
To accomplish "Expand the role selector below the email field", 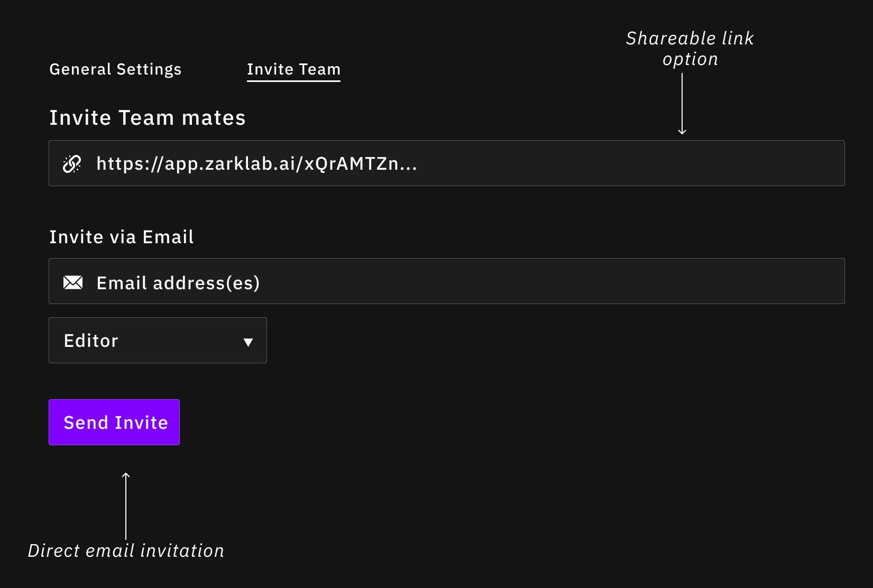I will (x=157, y=341).
